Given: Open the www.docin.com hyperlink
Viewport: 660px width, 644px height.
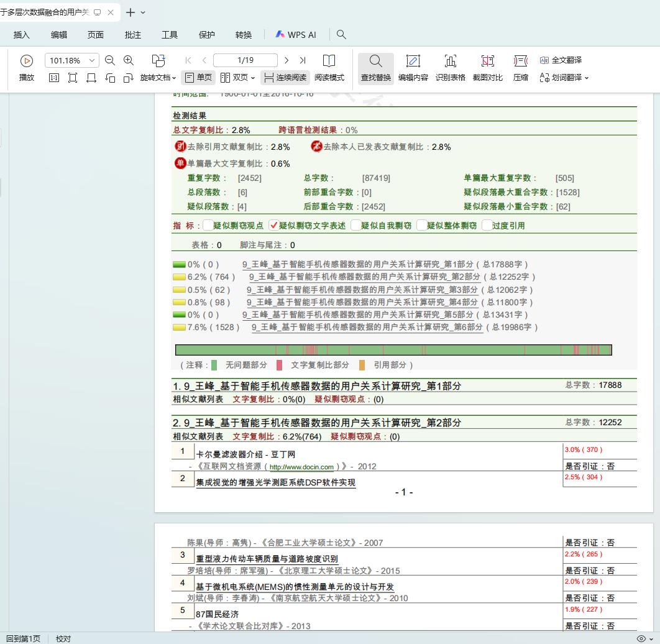Looking at the screenshot, I should [301, 466].
